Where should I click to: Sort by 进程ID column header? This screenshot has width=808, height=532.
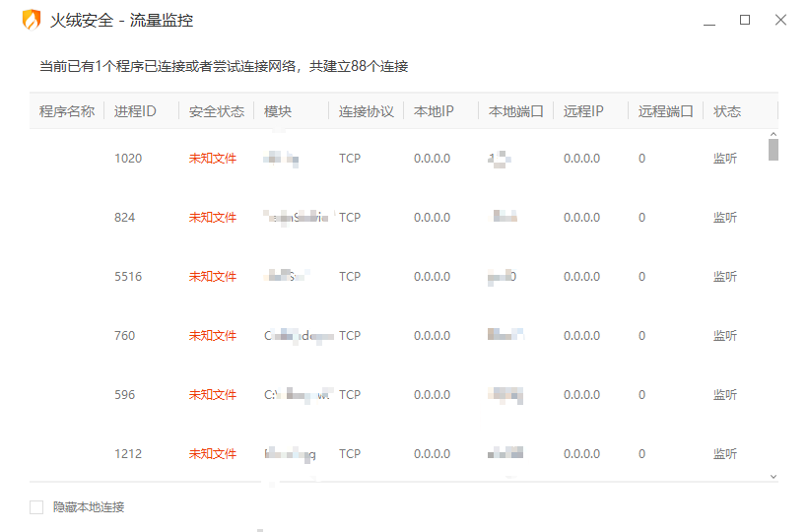135,111
